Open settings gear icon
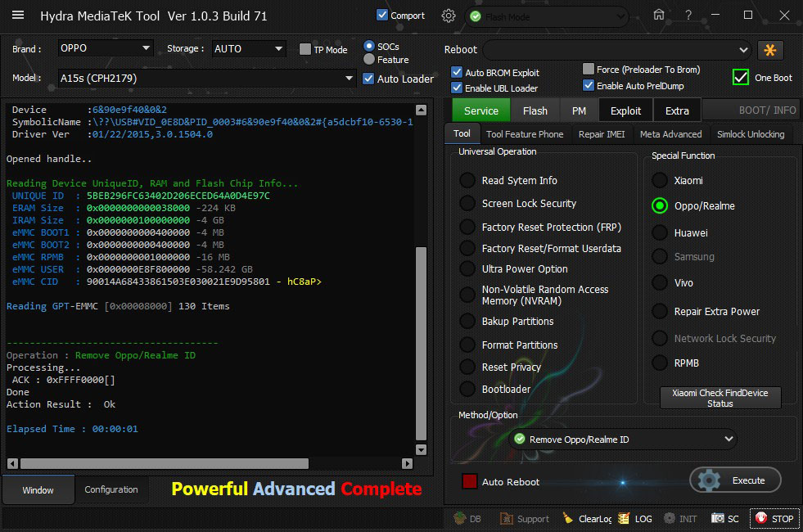 [x=448, y=16]
